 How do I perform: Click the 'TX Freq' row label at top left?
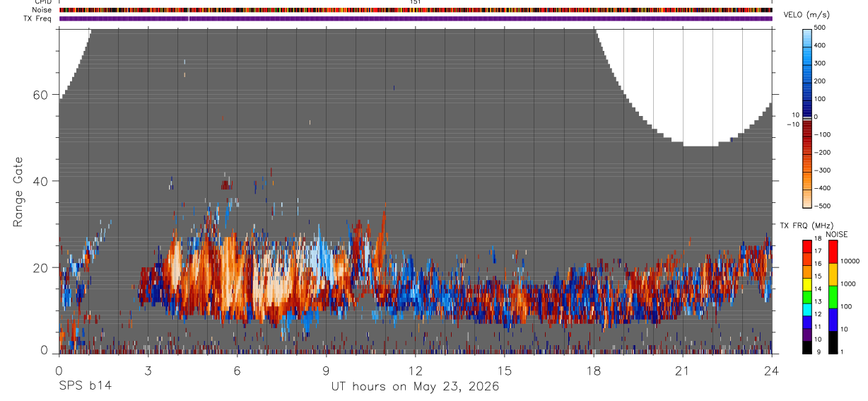click(x=38, y=18)
